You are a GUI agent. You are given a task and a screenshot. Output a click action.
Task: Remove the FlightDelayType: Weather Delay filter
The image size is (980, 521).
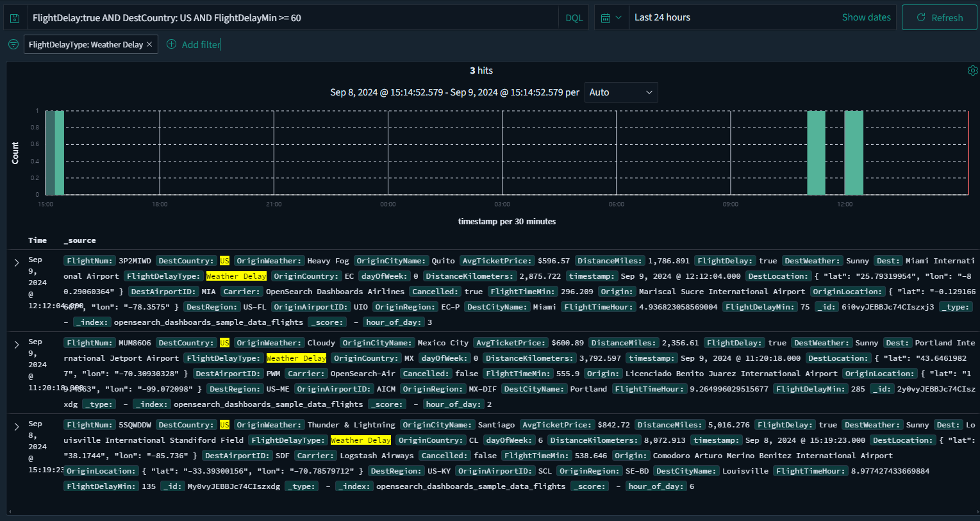click(x=149, y=44)
